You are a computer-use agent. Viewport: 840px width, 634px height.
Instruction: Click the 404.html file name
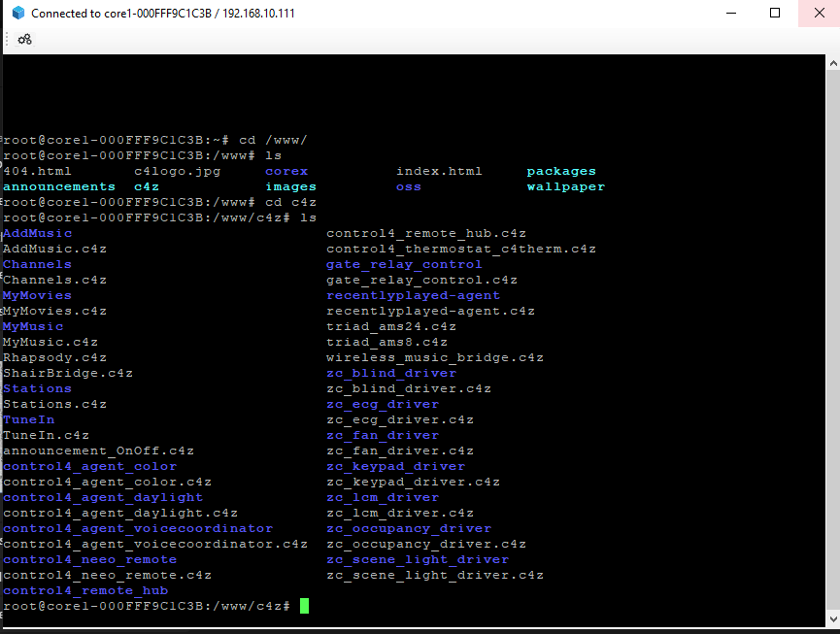pos(37,171)
